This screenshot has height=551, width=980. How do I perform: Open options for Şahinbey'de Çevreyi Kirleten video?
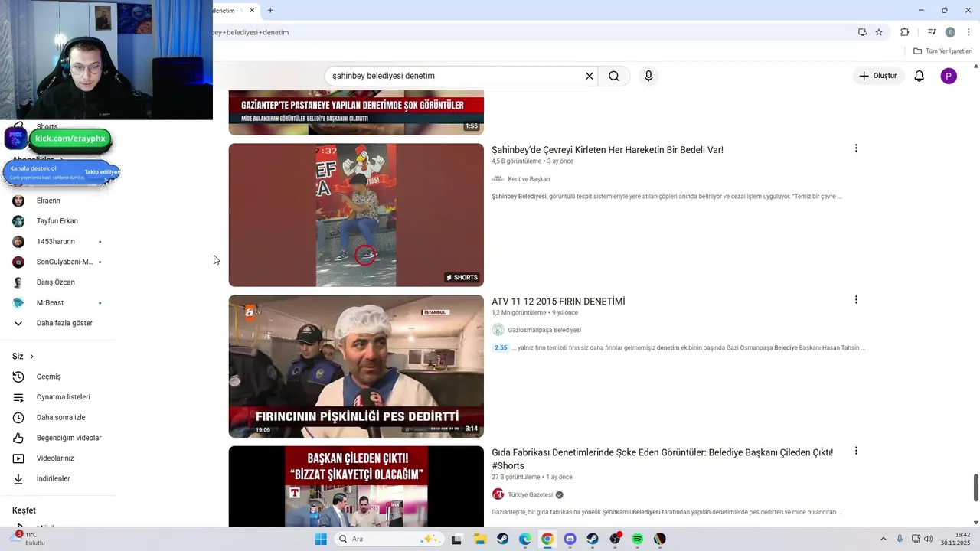pyautogui.click(x=856, y=148)
